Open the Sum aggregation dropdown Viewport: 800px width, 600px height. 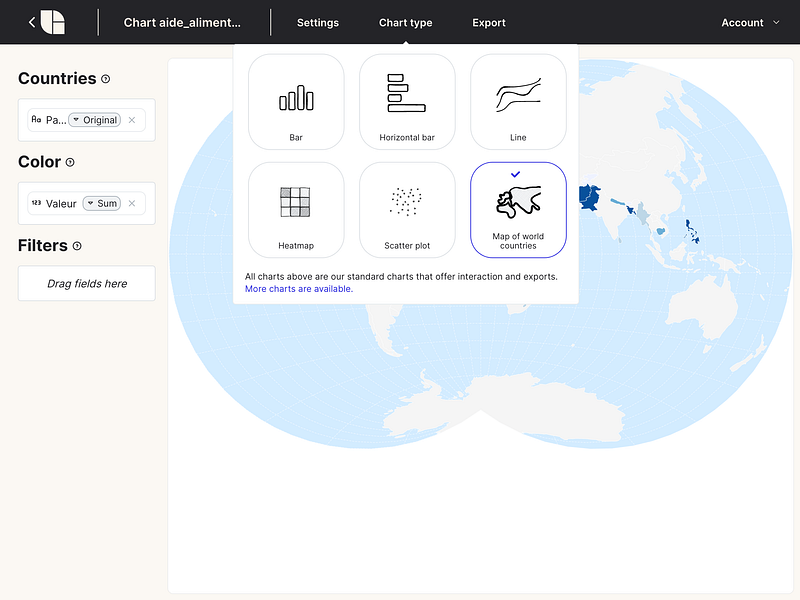click(x=102, y=203)
